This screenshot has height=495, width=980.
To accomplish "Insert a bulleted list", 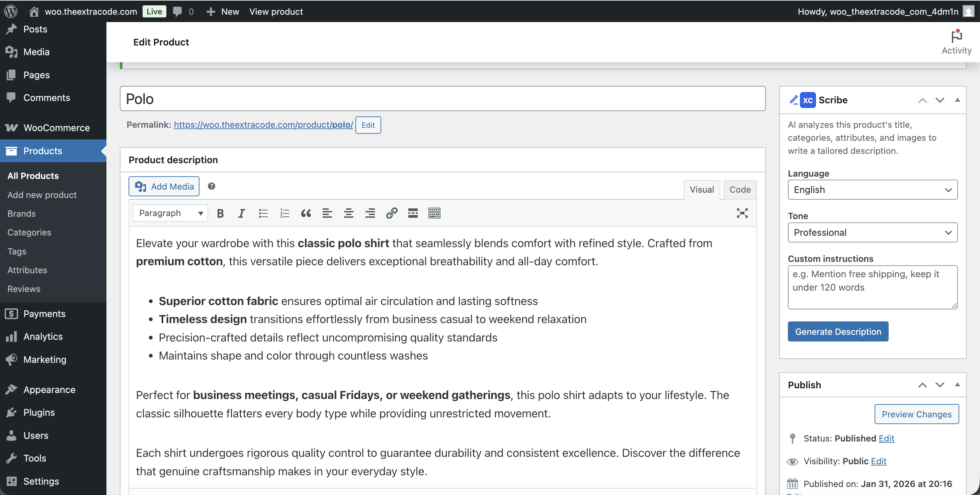I will [263, 213].
